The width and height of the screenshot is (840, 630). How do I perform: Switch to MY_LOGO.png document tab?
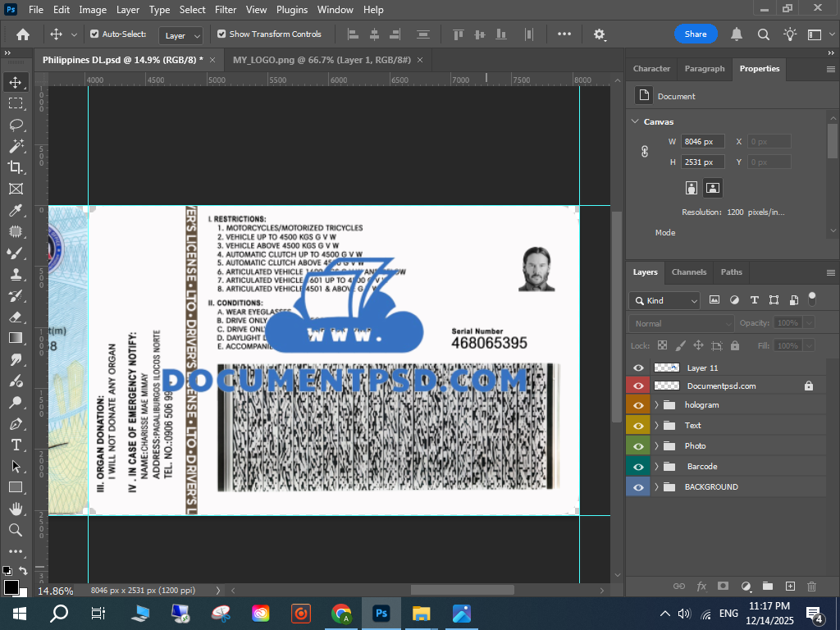[322, 60]
